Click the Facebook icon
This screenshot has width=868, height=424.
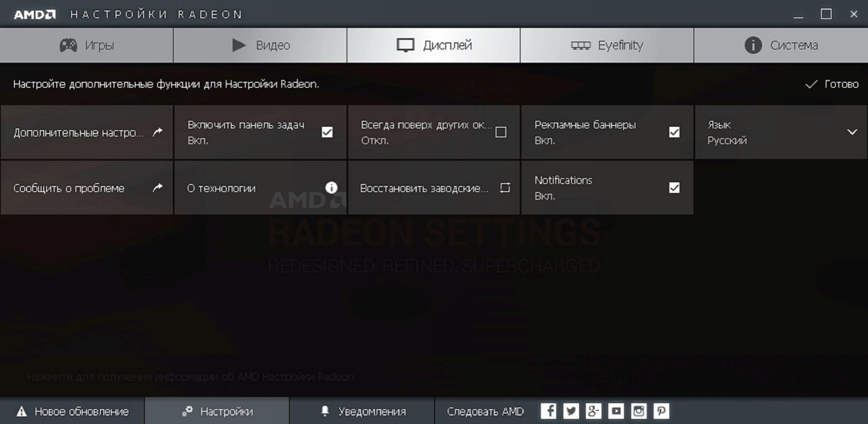click(548, 411)
